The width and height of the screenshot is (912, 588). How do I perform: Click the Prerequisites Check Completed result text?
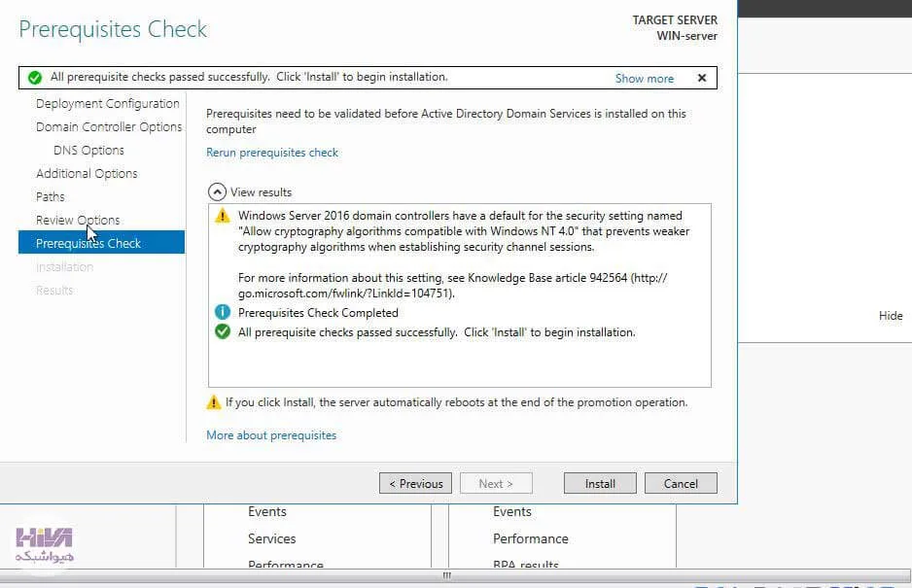(318, 313)
